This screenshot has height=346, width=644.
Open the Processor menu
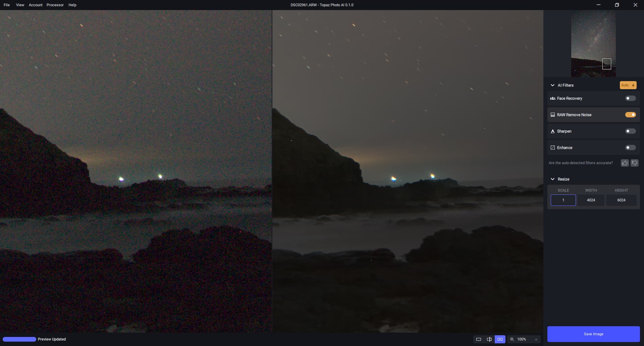pos(55,5)
